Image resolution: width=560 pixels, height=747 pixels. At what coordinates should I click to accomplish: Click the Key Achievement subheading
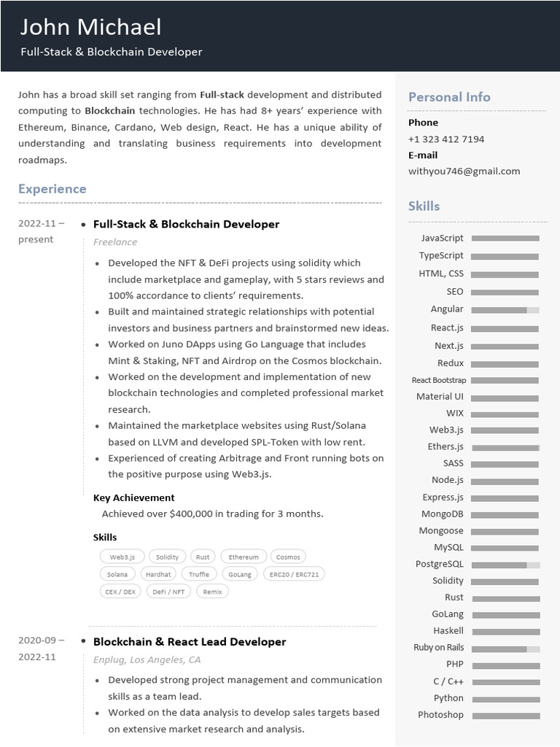click(134, 498)
